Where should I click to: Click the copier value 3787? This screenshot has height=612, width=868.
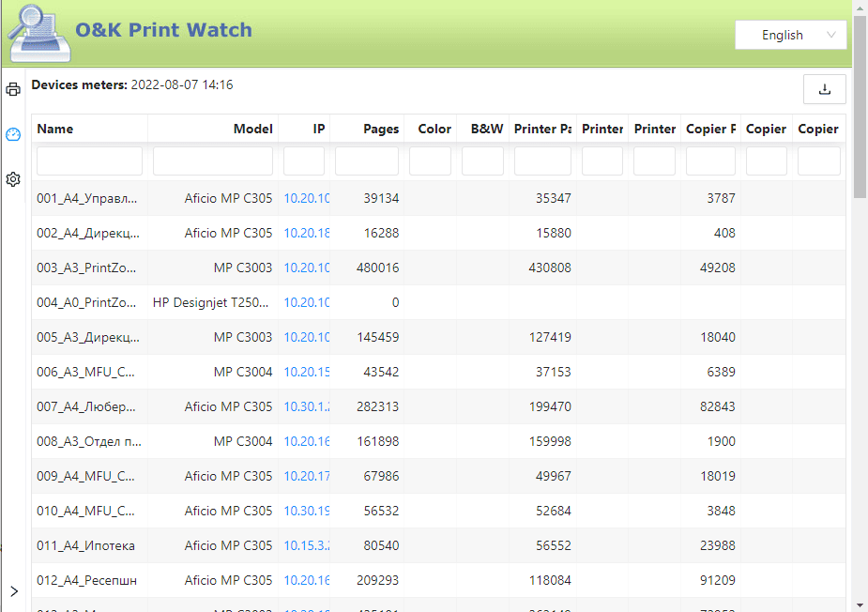[722, 198]
